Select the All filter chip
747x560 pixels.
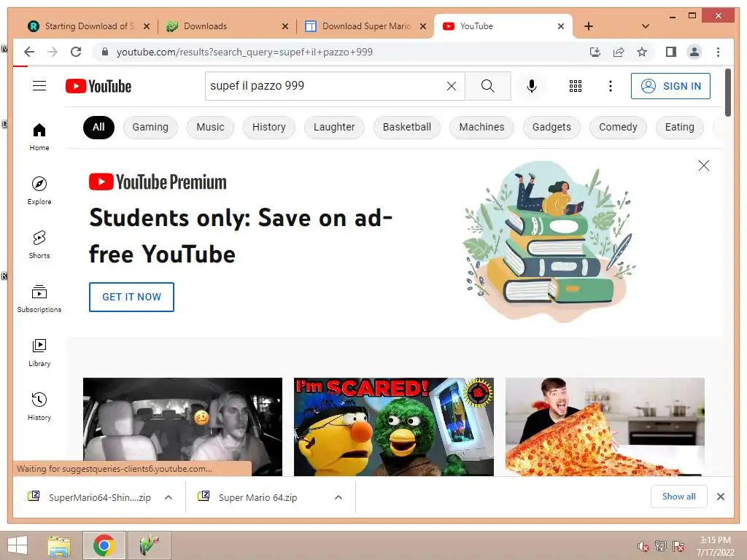(x=98, y=127)
